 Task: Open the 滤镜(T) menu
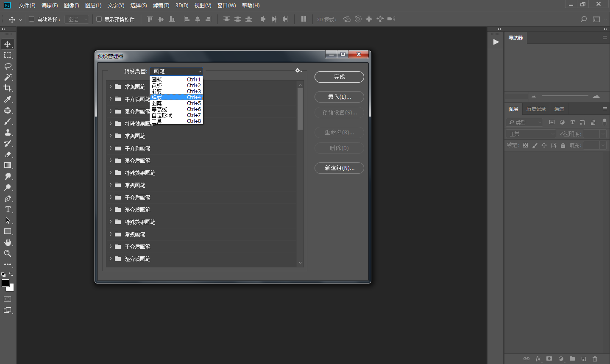point(161,6)
